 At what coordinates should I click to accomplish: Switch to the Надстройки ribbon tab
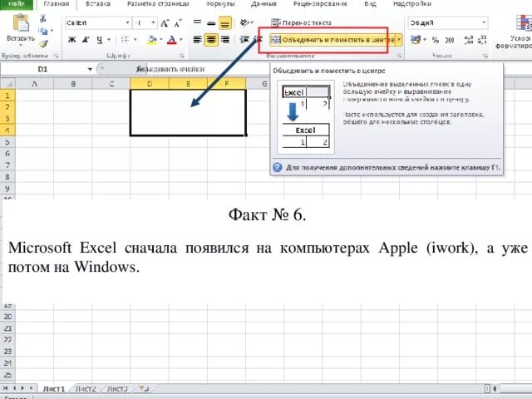412,4
